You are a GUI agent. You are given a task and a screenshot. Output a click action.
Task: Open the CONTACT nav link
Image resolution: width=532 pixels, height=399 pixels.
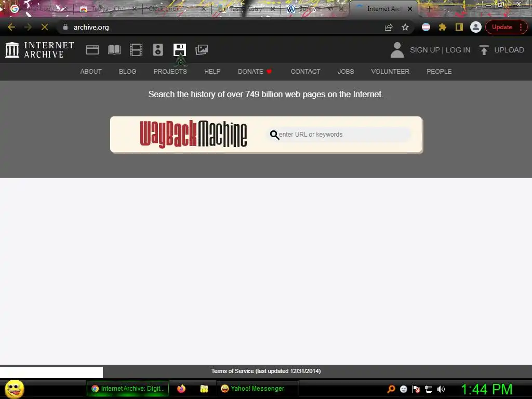tap(305, 72)
